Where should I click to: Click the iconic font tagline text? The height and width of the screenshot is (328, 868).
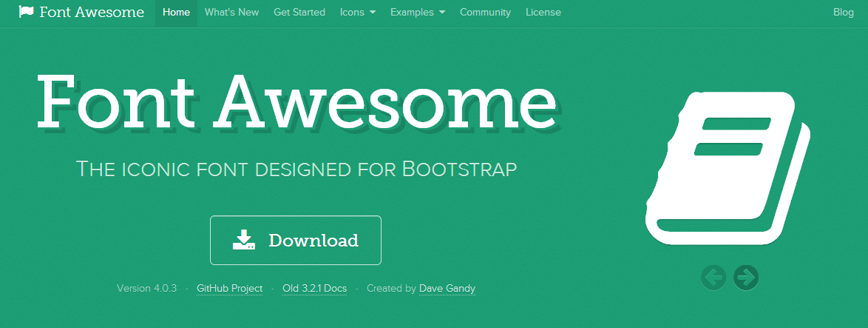[296, 168]
